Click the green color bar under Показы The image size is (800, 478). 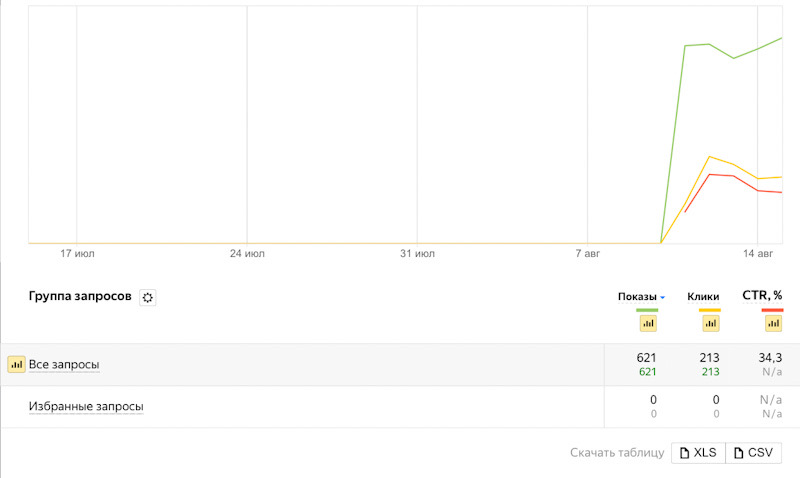[648, 310]
